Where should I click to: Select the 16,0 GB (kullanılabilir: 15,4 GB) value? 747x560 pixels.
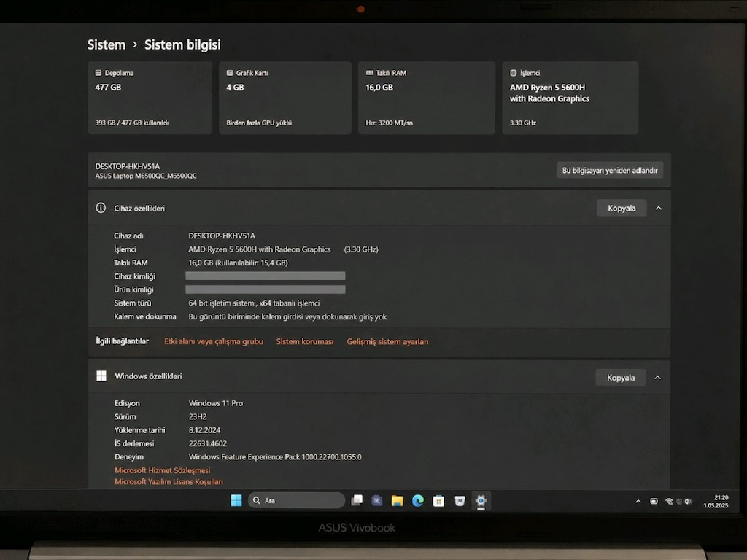click(239, 262)
